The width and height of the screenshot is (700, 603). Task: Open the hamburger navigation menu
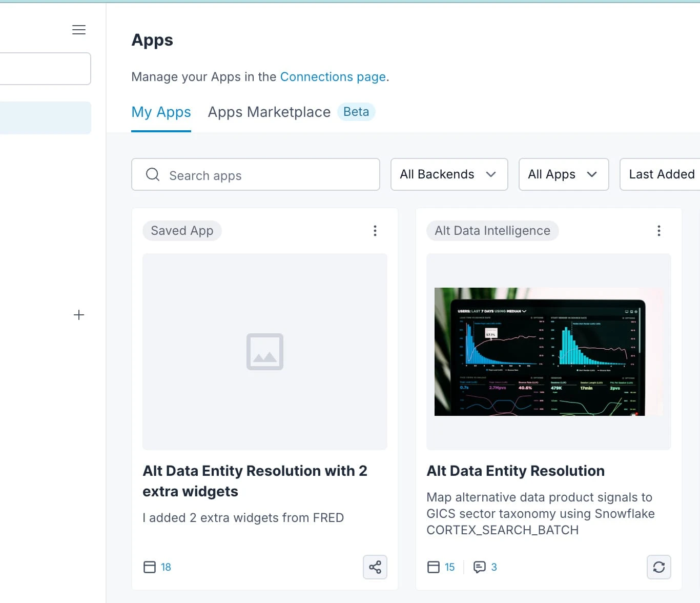click(79, 29)
